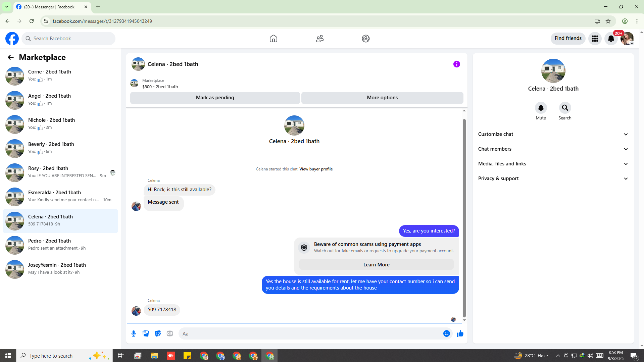Screen dimensions: 644x362
Task: Open JoseyYesmin 2bed 1bath conversation
Action: [x=60, y=269]
